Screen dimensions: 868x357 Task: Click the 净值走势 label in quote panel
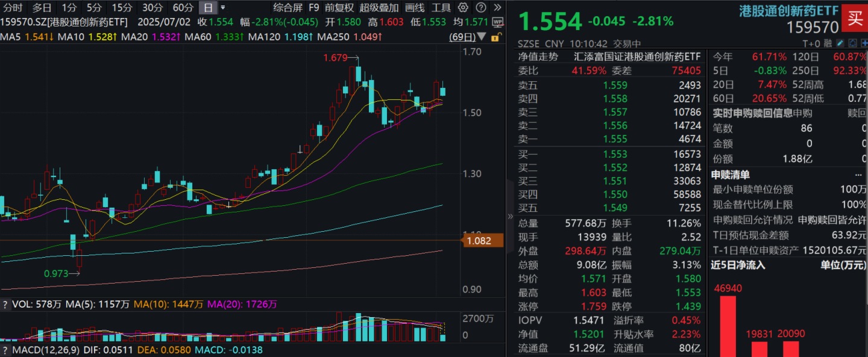538,57
